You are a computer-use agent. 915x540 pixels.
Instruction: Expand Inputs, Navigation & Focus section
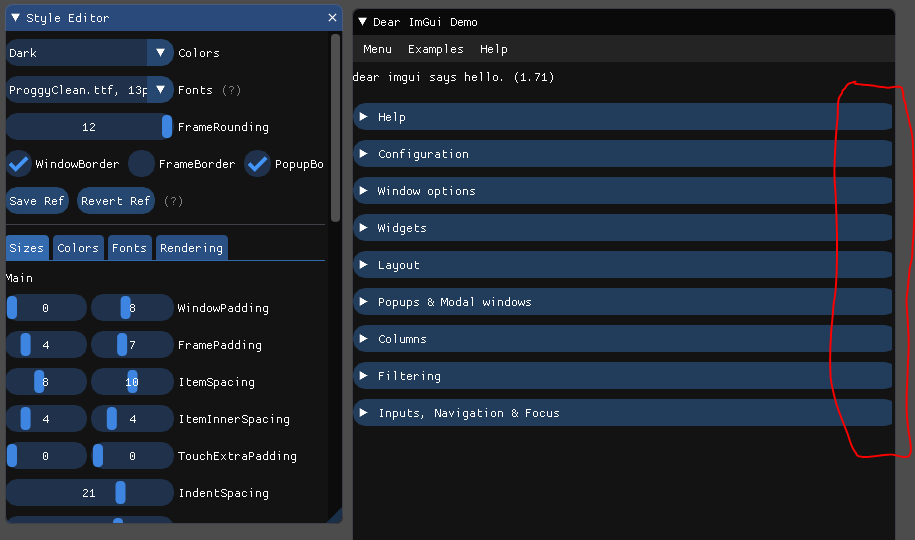click(623, 413)
